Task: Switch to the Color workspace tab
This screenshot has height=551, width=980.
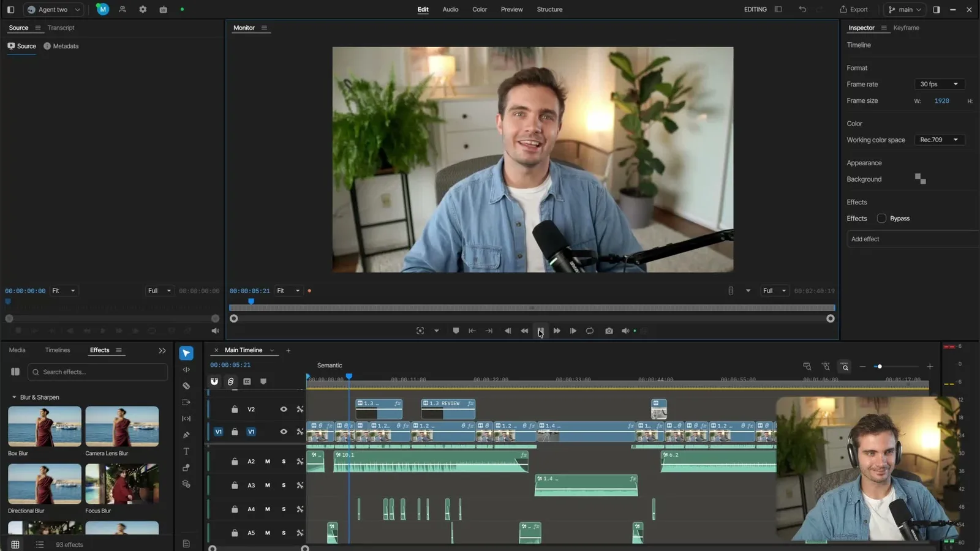Action: [480, 9]
